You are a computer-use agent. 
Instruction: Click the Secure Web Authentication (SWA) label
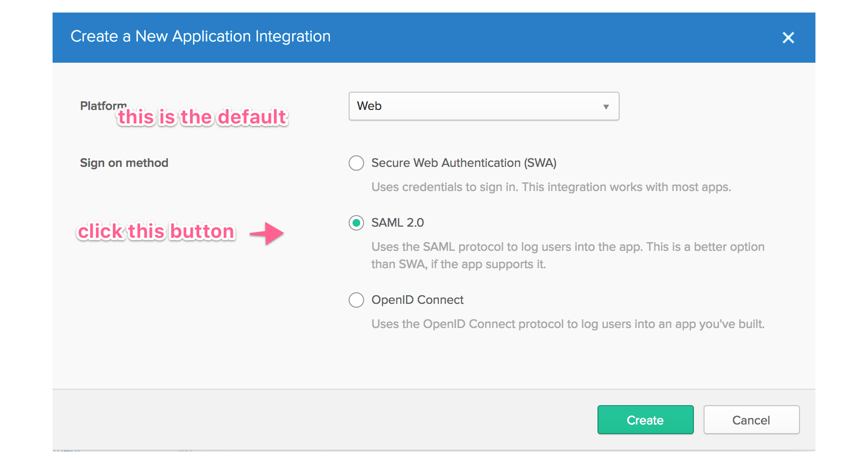click(463, 163)
